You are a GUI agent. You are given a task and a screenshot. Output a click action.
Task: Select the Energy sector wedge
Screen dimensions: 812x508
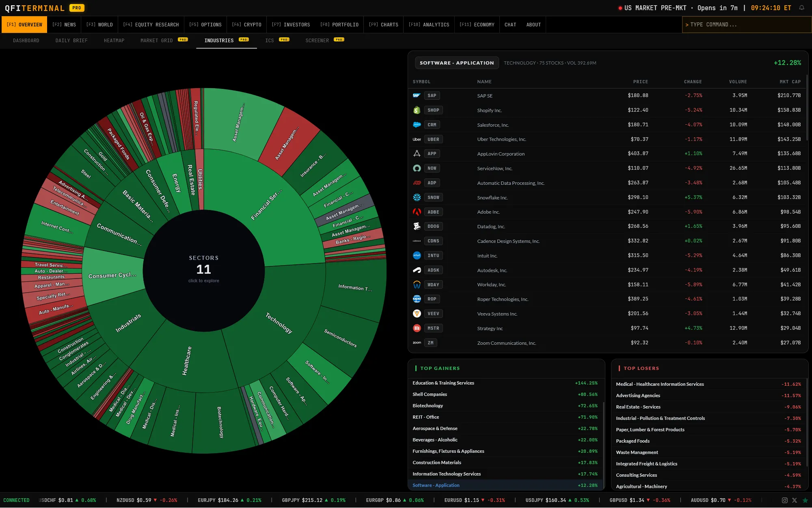pyautogui.click(x=176, y=183)
